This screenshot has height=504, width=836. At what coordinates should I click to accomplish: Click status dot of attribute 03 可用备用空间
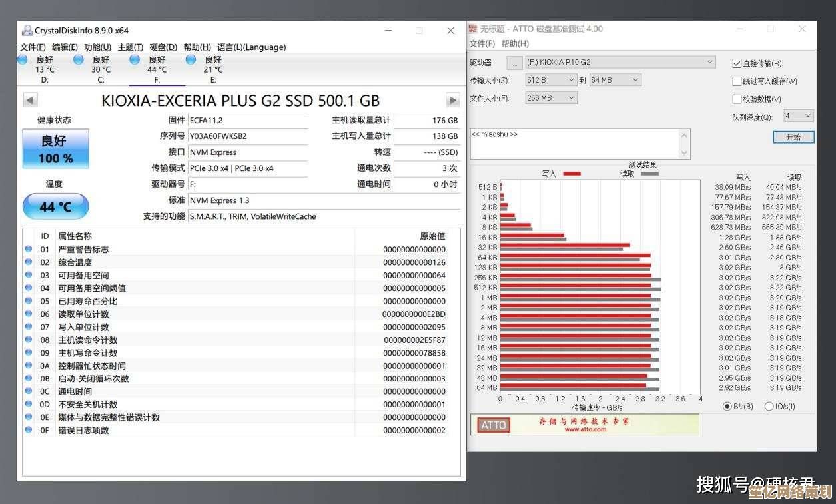pos(29,275)
